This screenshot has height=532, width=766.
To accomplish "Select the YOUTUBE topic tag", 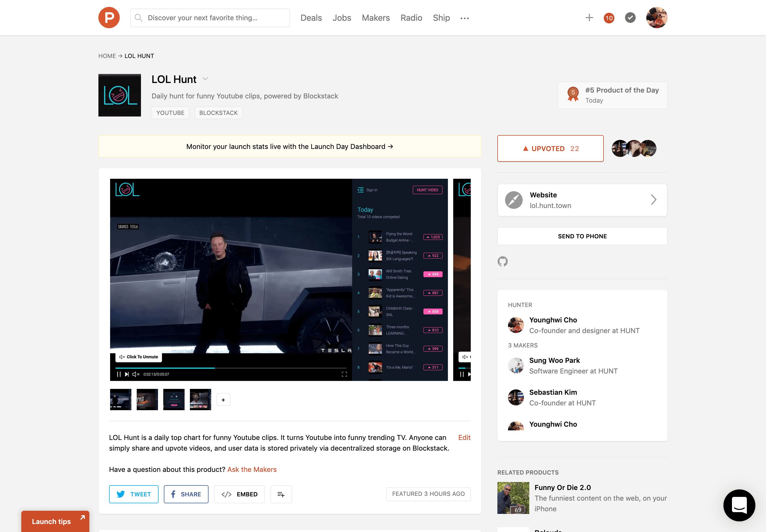I will pos(170,113).
